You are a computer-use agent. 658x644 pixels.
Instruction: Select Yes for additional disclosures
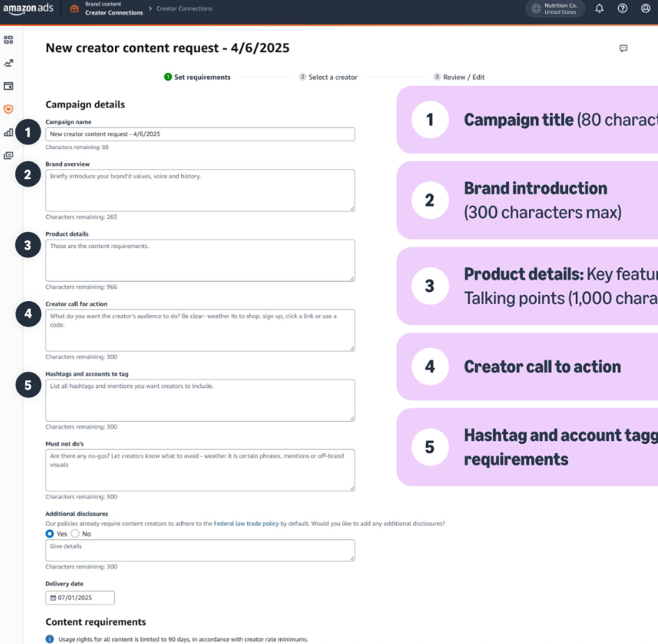pos(49,534)
